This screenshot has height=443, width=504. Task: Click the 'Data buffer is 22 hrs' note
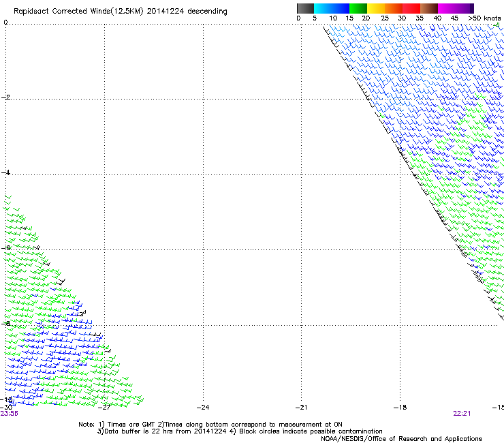[240, 431]
